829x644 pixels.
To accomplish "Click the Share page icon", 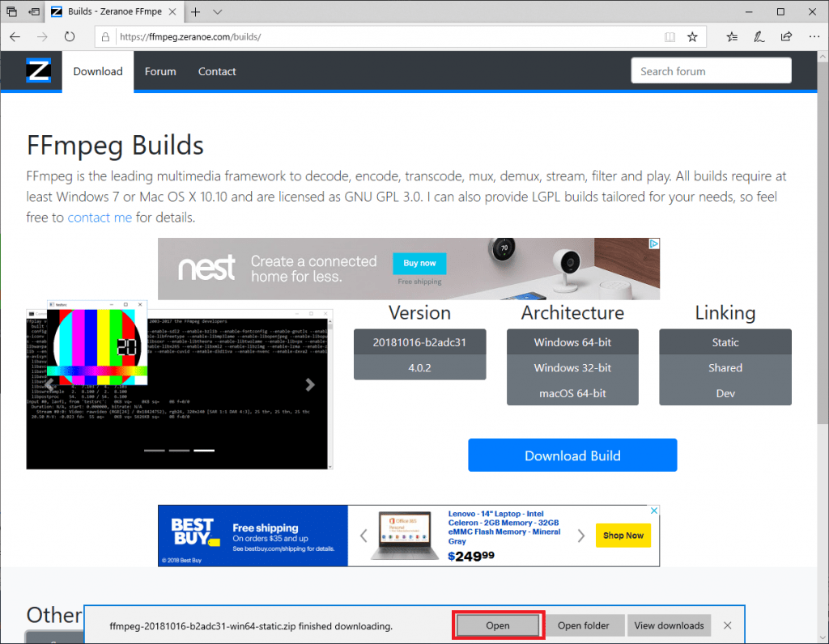I will [787, 37].
